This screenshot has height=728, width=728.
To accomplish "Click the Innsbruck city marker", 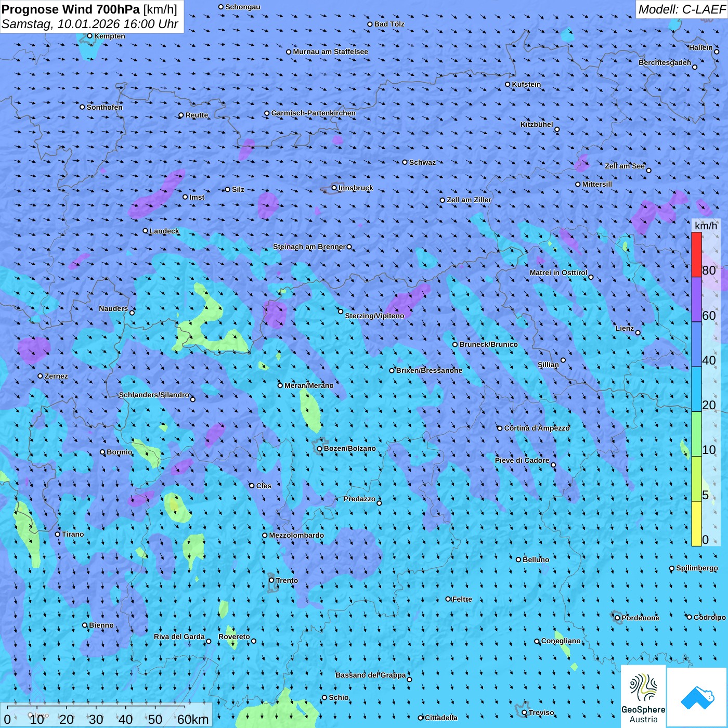I will [x=334, y=188].
